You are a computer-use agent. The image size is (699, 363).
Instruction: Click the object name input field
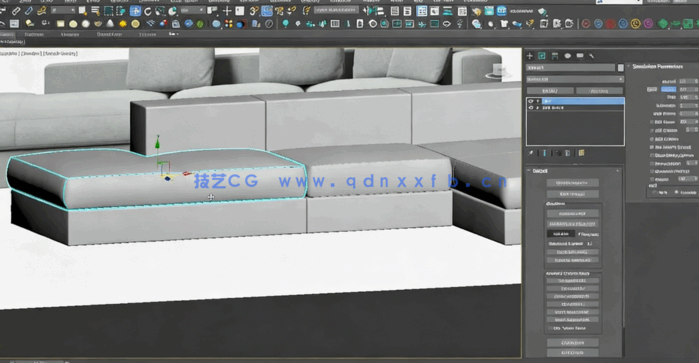click(570, 68)
